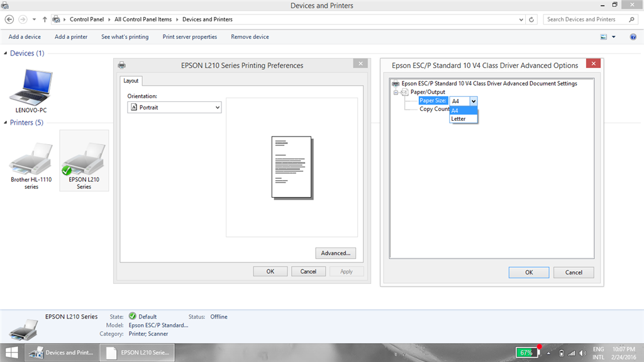Click the ENG INTL language indicator

point(599,353)
